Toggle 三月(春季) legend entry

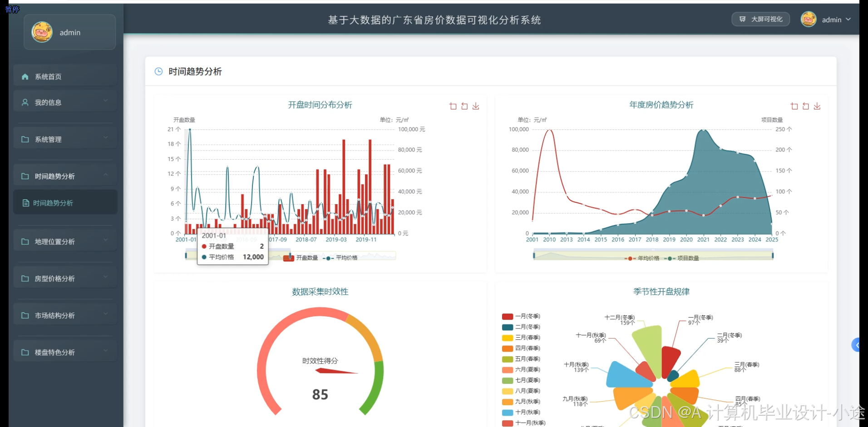click(x=521, y=338)
